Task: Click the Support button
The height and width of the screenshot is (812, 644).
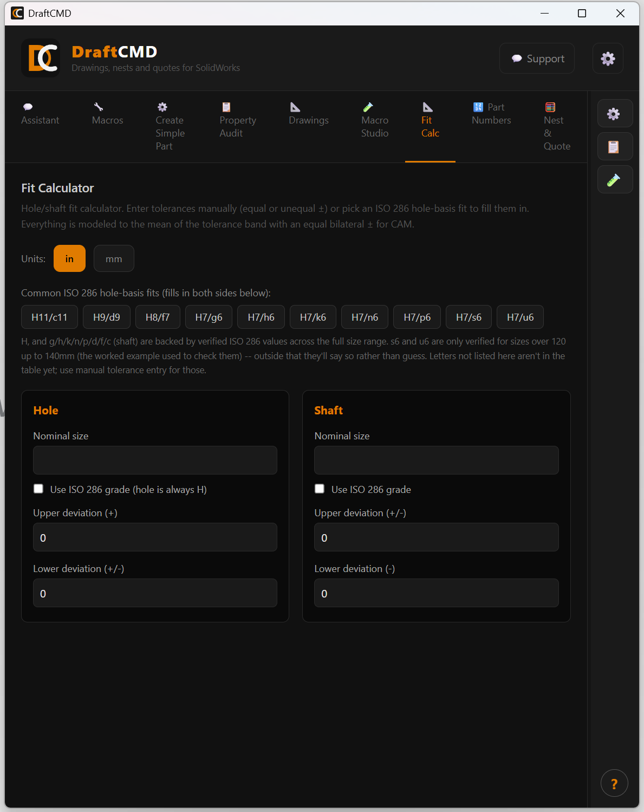Action: pyautogui.click(x=537, y=59)
